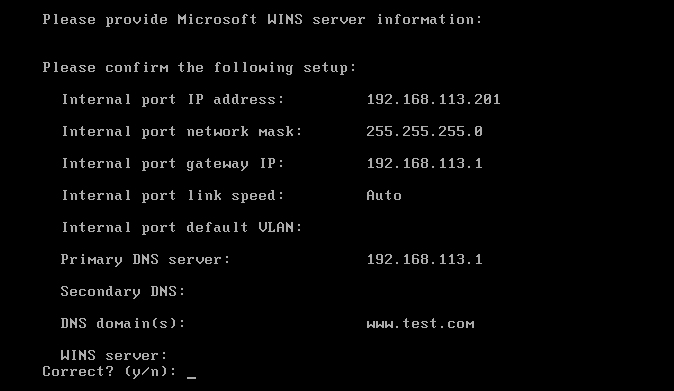Click the 'Primary DNS server:' label
674x391 pixels.
coord(146,260)
